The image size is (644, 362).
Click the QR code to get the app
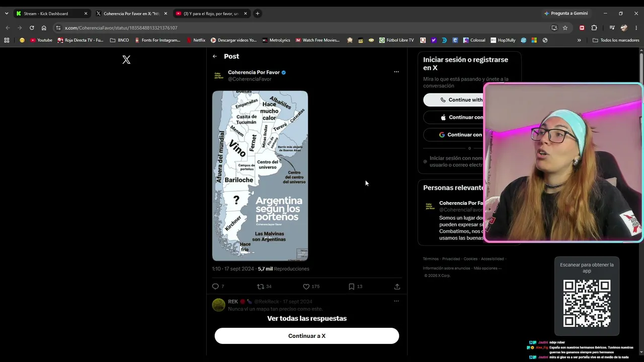coord(587,304)
